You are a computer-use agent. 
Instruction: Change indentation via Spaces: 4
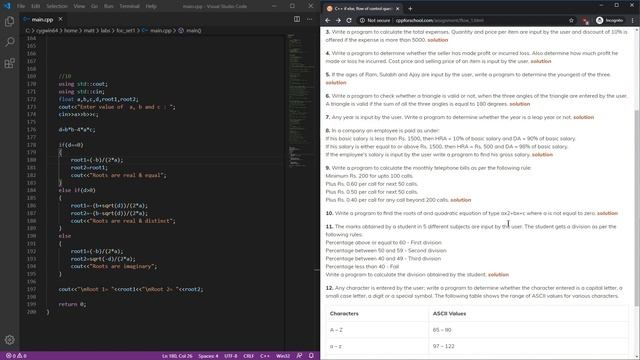click(208, 356)
